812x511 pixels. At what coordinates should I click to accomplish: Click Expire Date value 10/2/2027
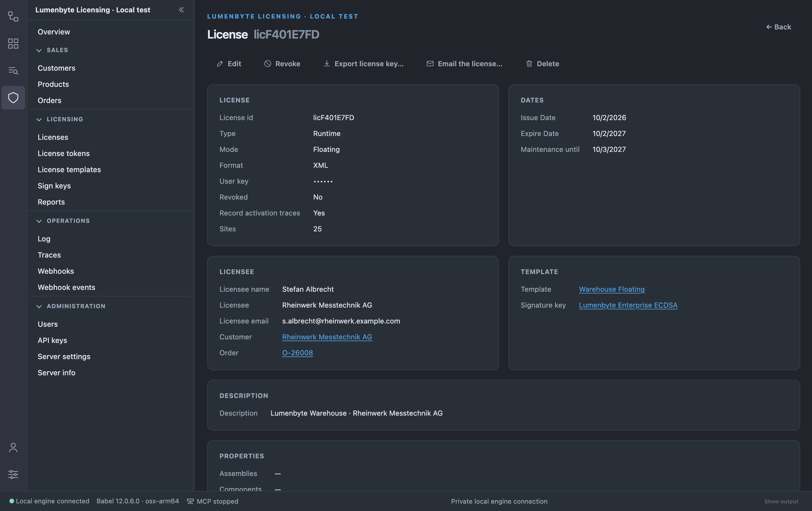click(x=609, y=133)
